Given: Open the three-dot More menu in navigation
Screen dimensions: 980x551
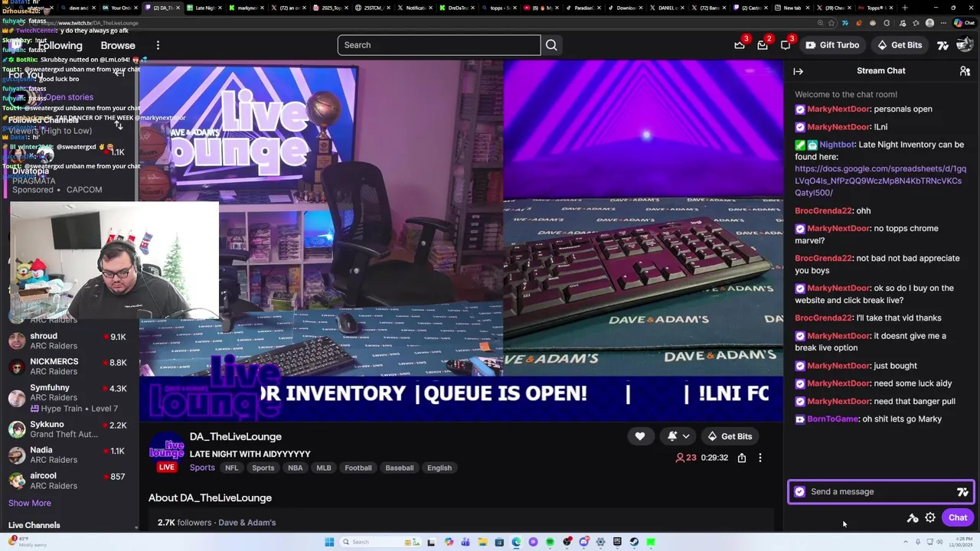Looking at the screenshot, I should pos(158,45).
